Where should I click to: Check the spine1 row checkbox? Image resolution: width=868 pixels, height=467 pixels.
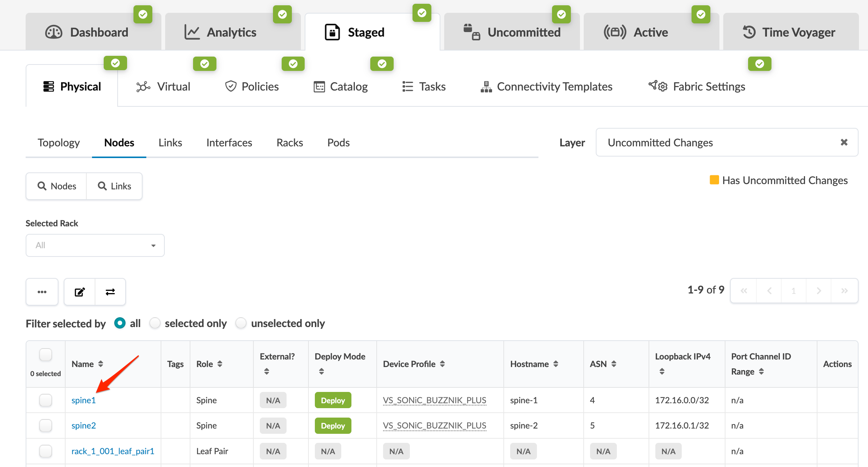(x=46, y=400)
